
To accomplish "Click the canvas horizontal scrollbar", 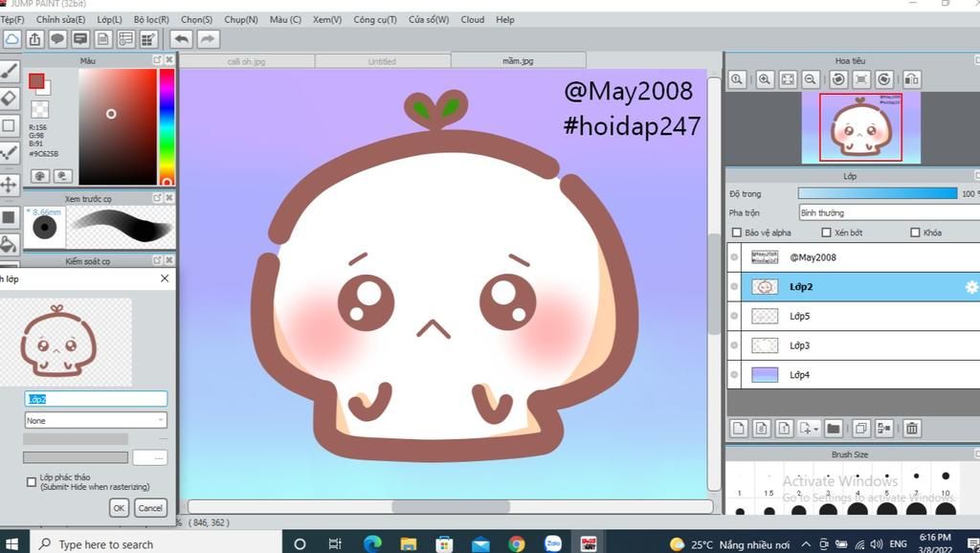I will coord(450,506).
